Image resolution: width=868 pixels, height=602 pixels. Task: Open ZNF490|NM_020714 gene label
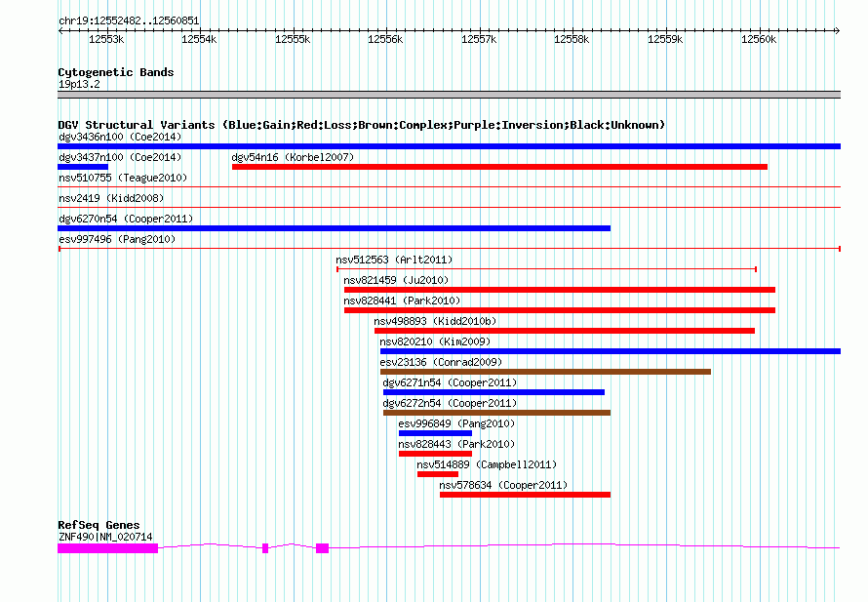(x=105, y=537)
